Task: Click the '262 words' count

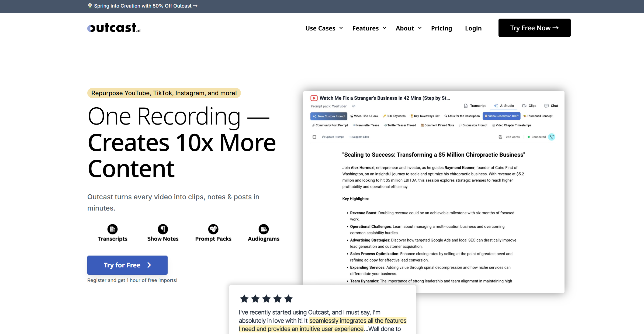Action: (x=513, y=137)
